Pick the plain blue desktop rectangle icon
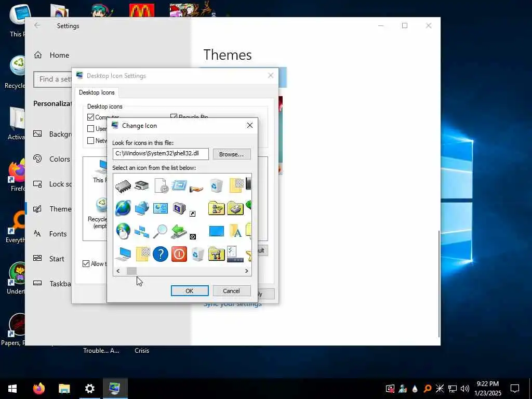Viewport: 532px width, 399px height. point(217,231)
